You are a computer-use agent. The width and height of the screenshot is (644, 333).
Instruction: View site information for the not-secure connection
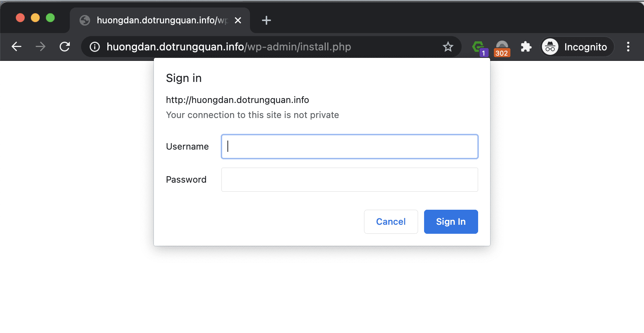point(95,47)
